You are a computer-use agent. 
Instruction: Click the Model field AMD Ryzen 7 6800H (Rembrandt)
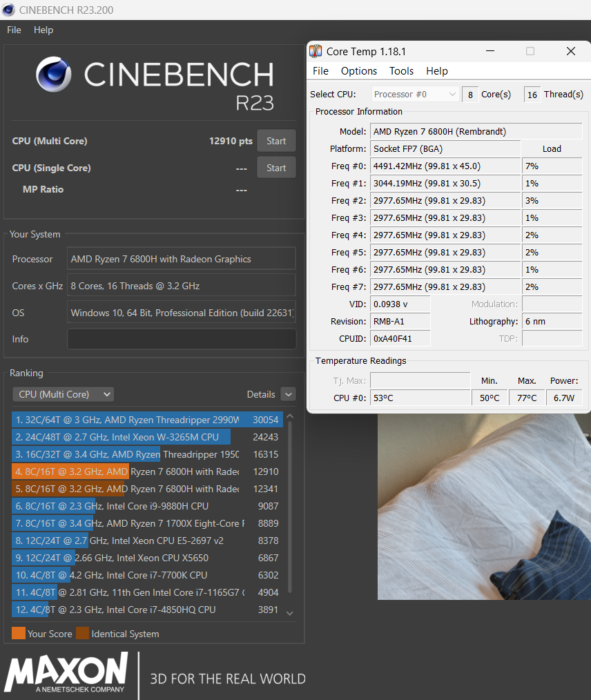click(476, 131)
